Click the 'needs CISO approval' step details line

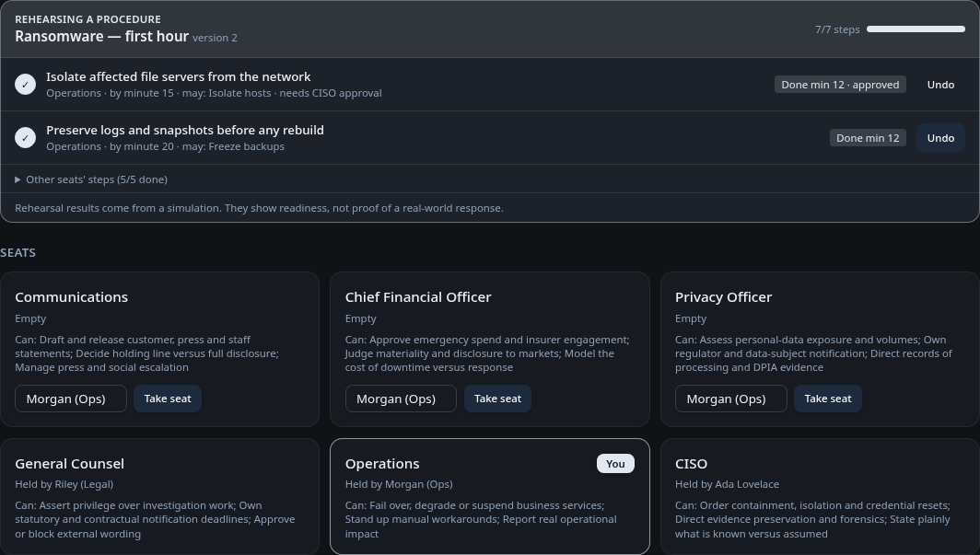click(214, 93)
